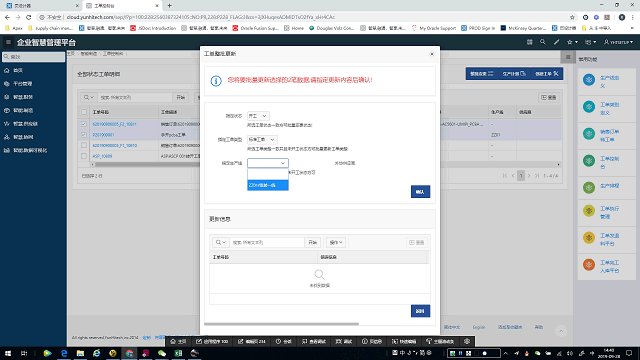This screenshot has height=360, width=640.
Task: Jump to last page in table pagination
Action: [x=537, y=176]
